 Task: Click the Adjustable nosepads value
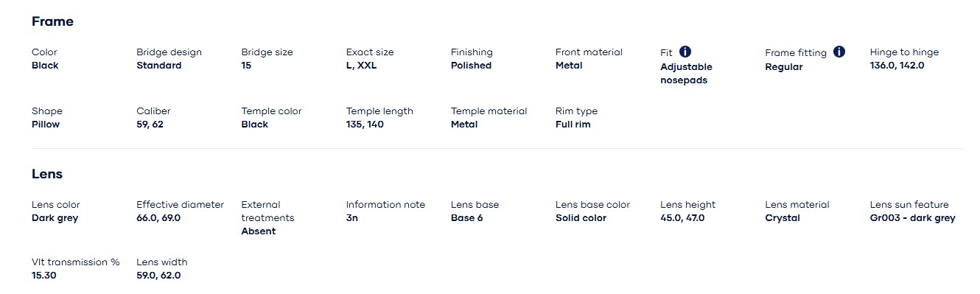686,74
